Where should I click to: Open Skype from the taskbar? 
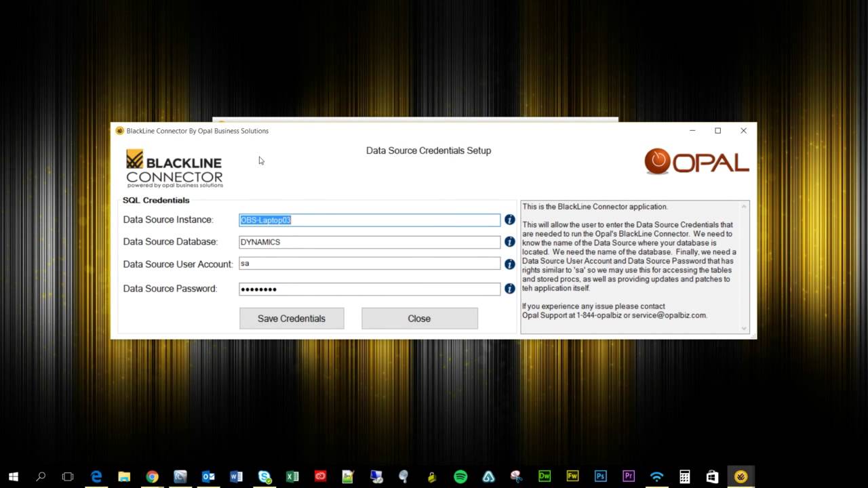pos(264,476)
